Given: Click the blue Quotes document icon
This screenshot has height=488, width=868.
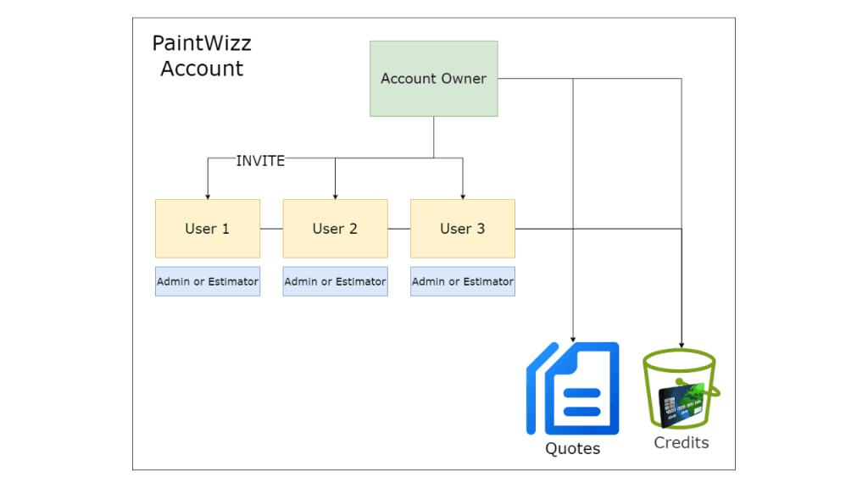Looking at the screenshot, I should 581,390.
